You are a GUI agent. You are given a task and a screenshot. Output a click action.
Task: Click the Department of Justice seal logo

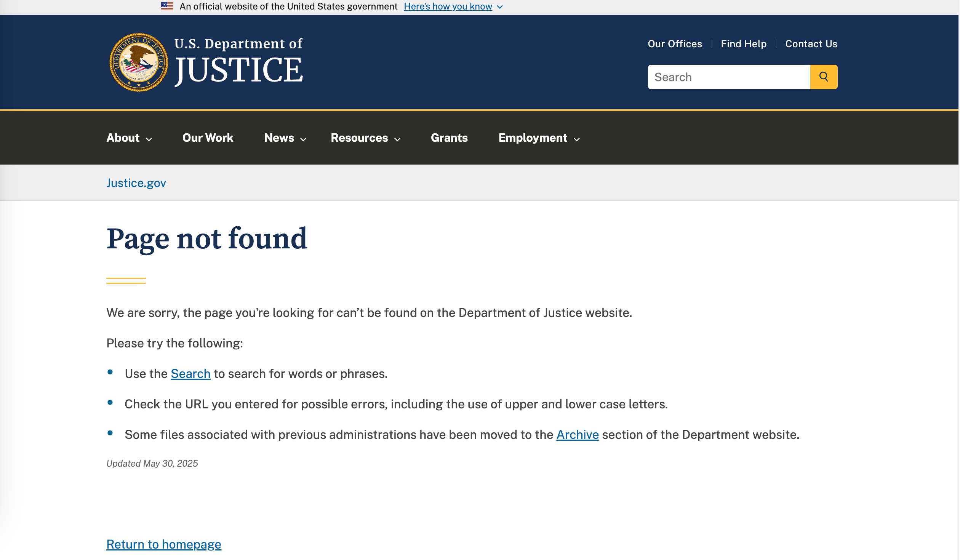[139, 62]
